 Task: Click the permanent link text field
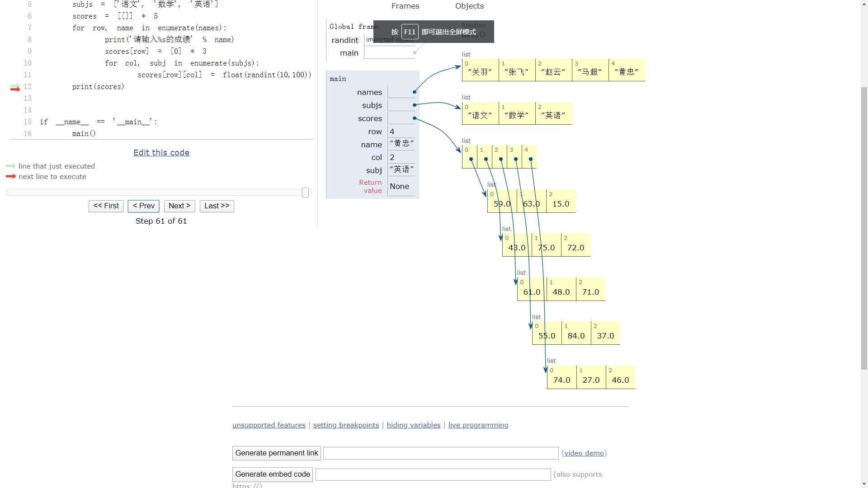click(440, 453)
